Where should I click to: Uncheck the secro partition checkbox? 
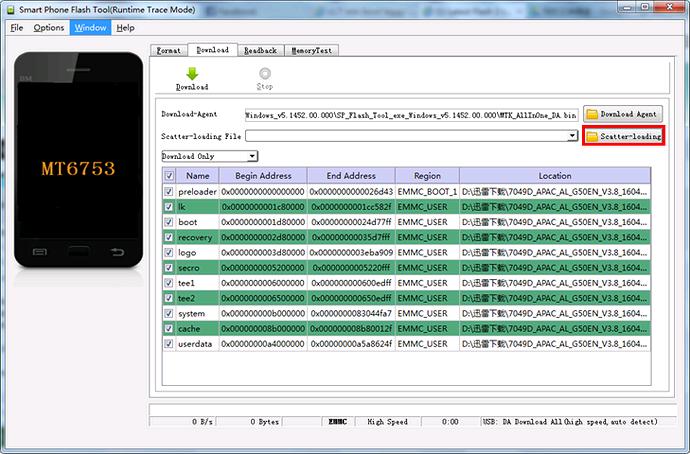[169, 267]
